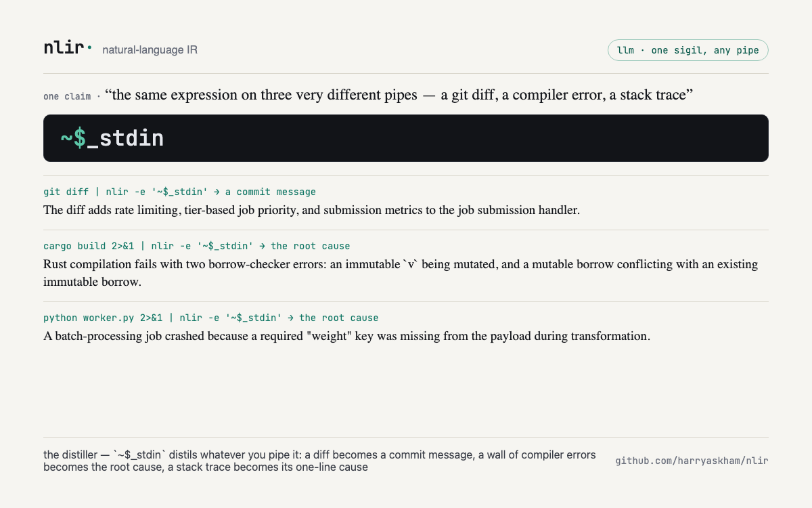Click the nlir logo text
This screenshot has height=508, width=812.
68,48
